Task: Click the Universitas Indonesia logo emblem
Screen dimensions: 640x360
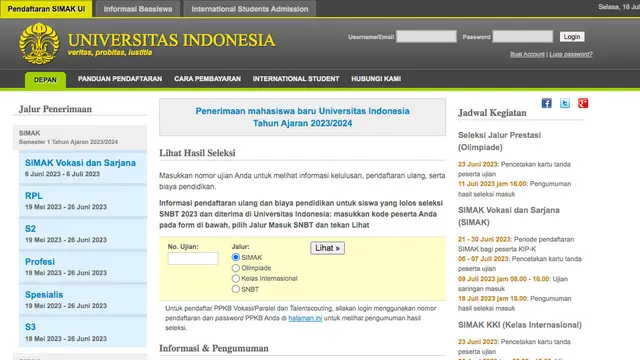Action: [x=39, y=44]
